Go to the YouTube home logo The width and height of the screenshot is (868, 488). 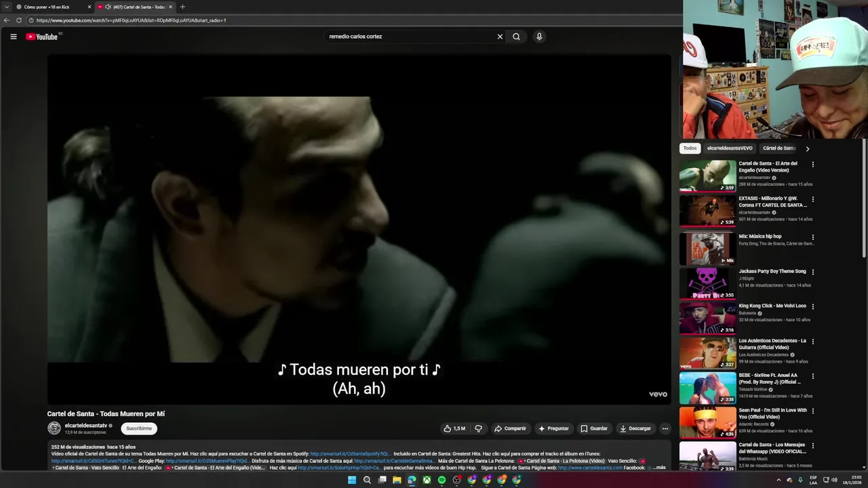coord(41,37)
